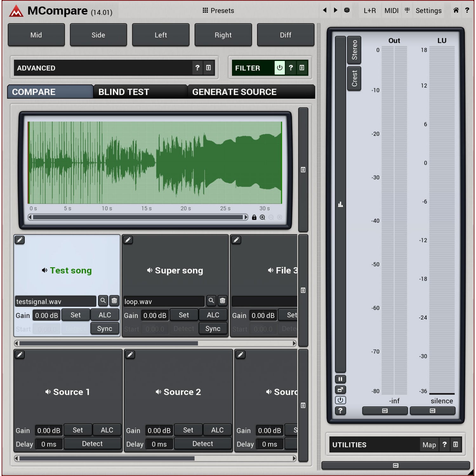Open the L+R channel mode selector
This screenshot has width=476, height=476.
point(370,10)
